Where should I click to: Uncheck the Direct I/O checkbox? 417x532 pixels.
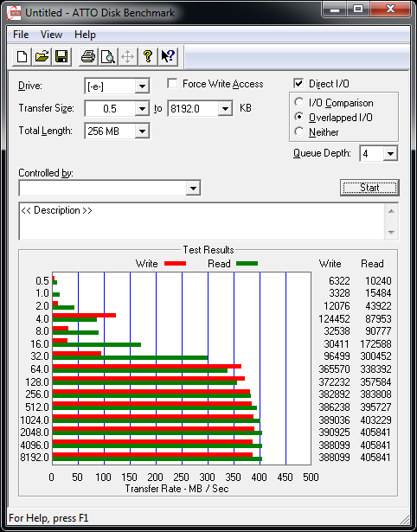[298, 83]
